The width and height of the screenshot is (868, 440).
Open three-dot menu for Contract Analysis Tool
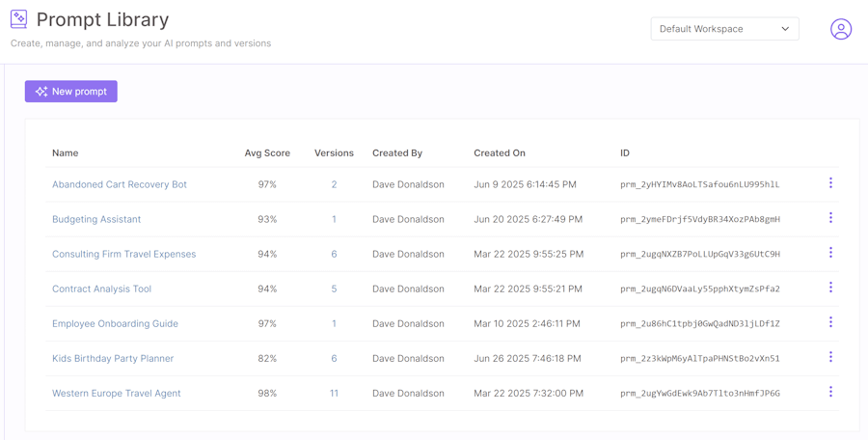click(x=830, y=288)
